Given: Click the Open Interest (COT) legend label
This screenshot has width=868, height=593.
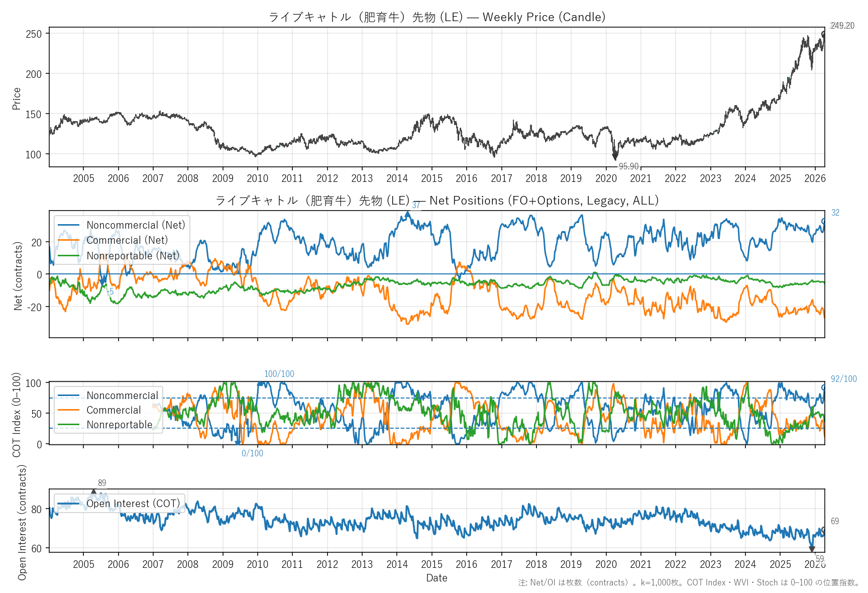Looking at the screenshot, I should 133,504.
